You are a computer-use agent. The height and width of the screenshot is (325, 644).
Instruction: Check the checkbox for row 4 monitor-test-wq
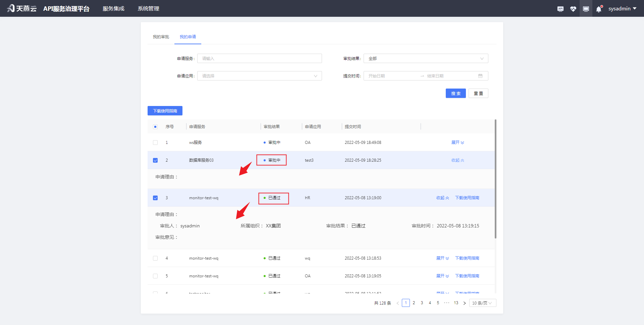pos(155,258)
